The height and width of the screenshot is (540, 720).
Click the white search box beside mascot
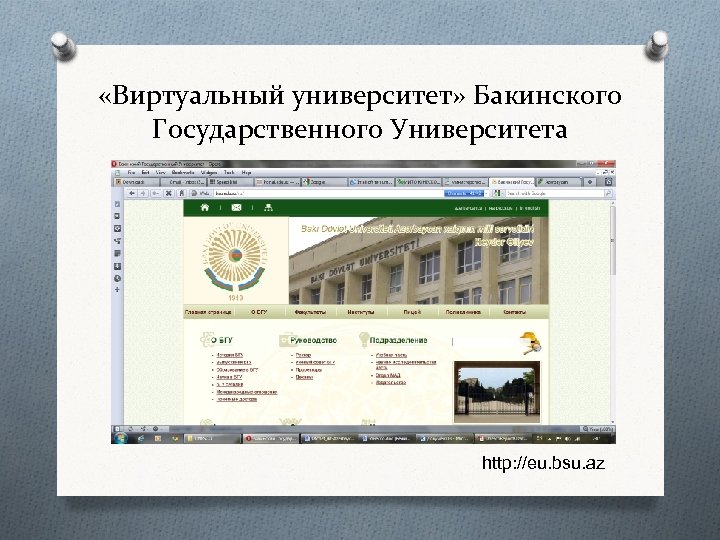click(x=486, y=342)
